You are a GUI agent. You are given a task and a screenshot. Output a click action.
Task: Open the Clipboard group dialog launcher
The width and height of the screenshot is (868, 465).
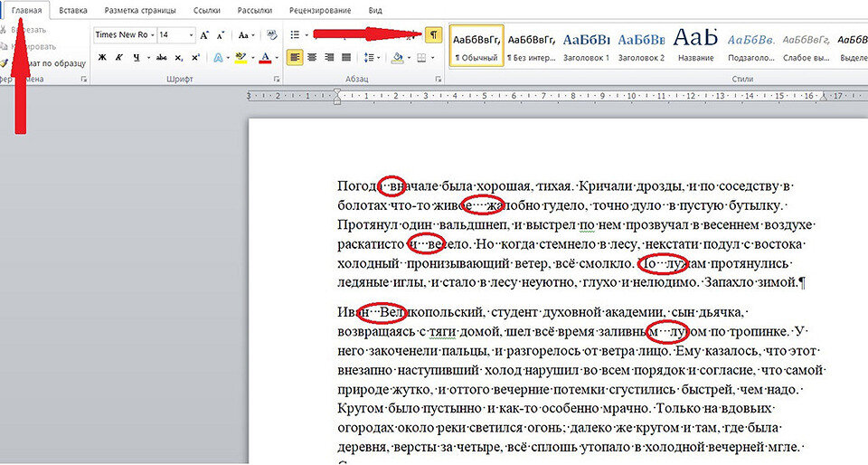pyautogui.click(x=84, y=80)
